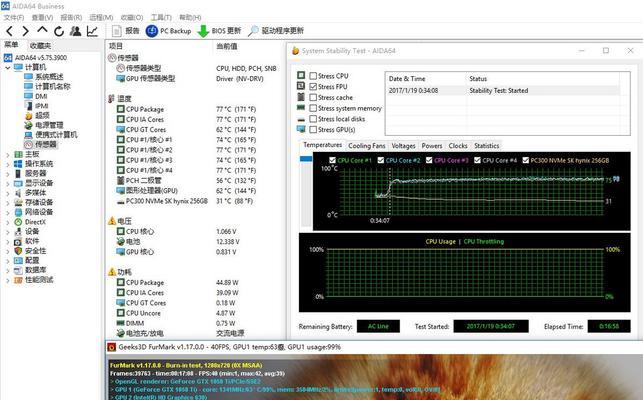This screenshot has height=400, width=643.
Task: Click the Back navigation arrow in toolbar
Action: pyautogui.click(x=10, y=31)
